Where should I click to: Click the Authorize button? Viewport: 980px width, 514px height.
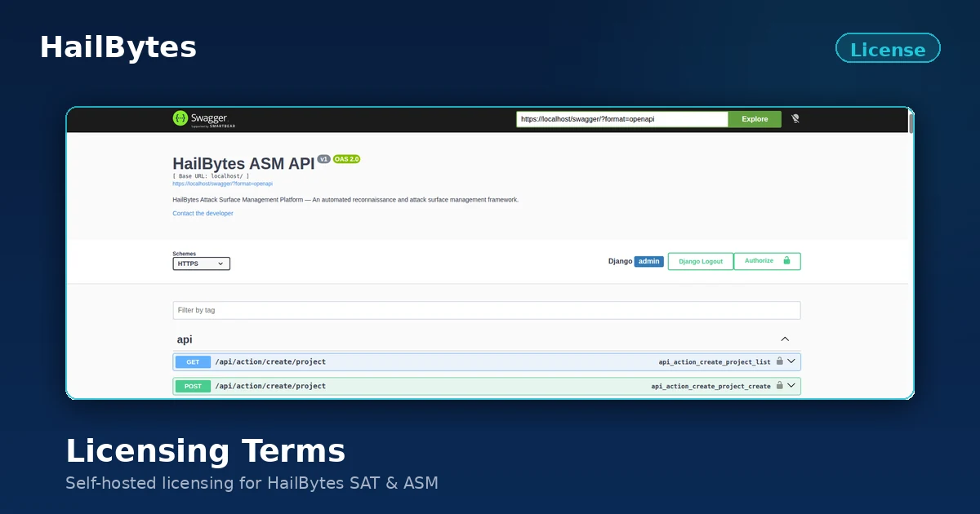pyautogui.click(x=768, y=261)
